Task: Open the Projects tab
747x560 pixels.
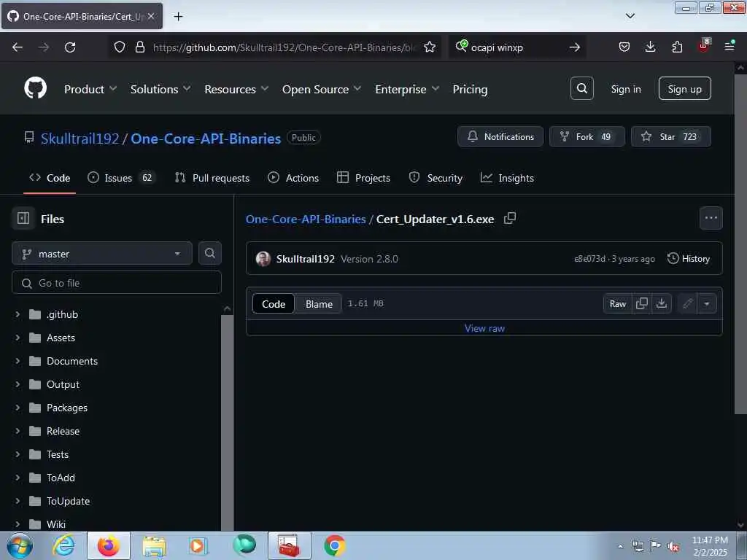Action: click(x=363, y=178)
